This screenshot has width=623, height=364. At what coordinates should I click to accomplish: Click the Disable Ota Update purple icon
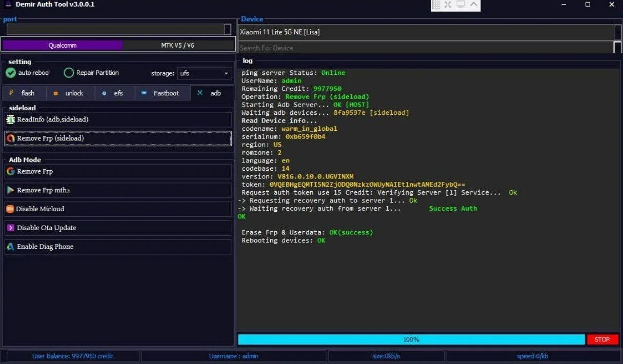pyautogui.click(x=11, y=228)
